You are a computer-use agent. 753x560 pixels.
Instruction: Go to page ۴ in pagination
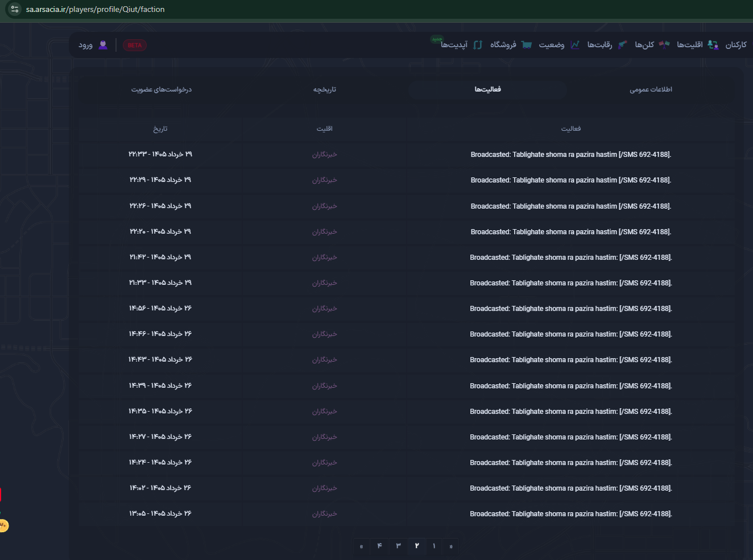[379, 546]
